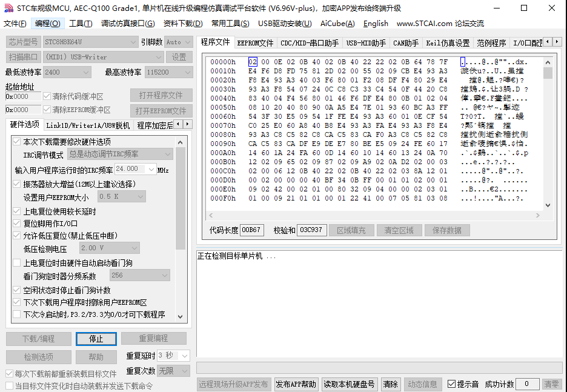Open 编程(O) menu
The image size is (567, 392).
[48, 24]
